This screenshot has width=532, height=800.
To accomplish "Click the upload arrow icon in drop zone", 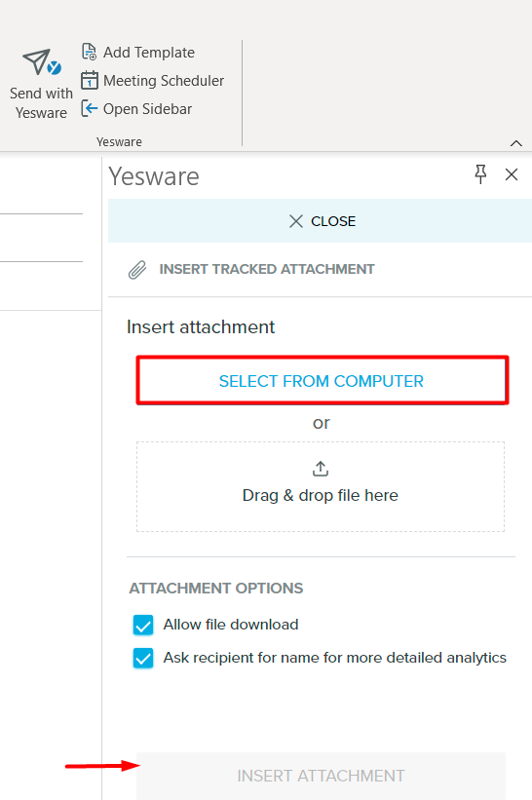I will coord(321,469).
